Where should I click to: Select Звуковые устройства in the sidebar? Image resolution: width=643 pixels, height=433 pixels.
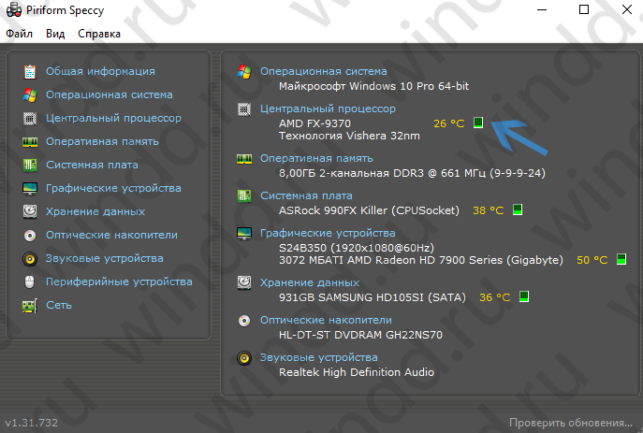pos(105,258)
